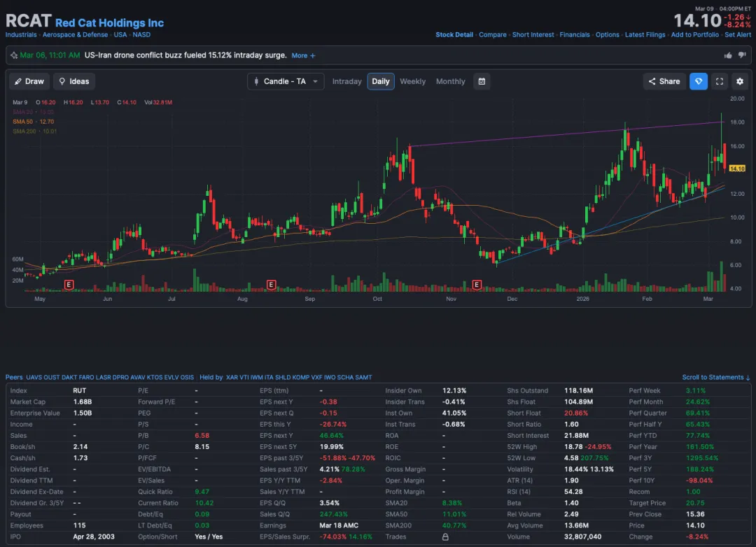Click Market Cap value 1.68B
Screen dimensions: 756x547
[83, 402]
